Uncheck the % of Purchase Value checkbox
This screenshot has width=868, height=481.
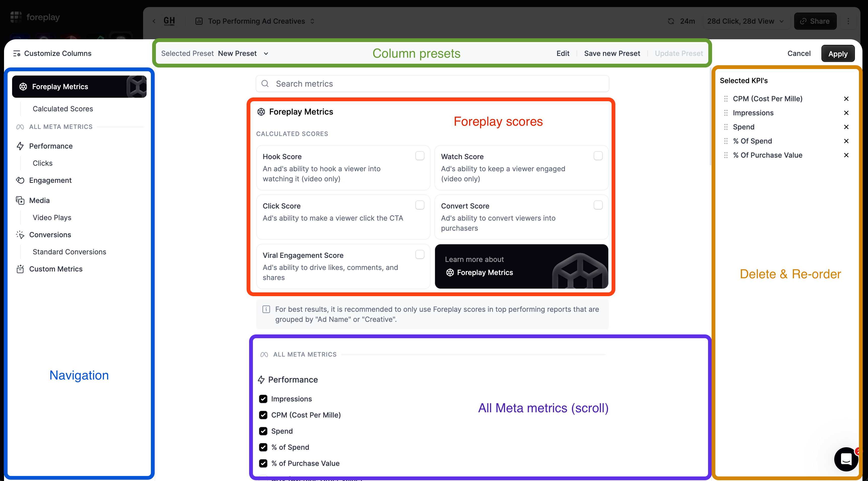coord(263,463)
